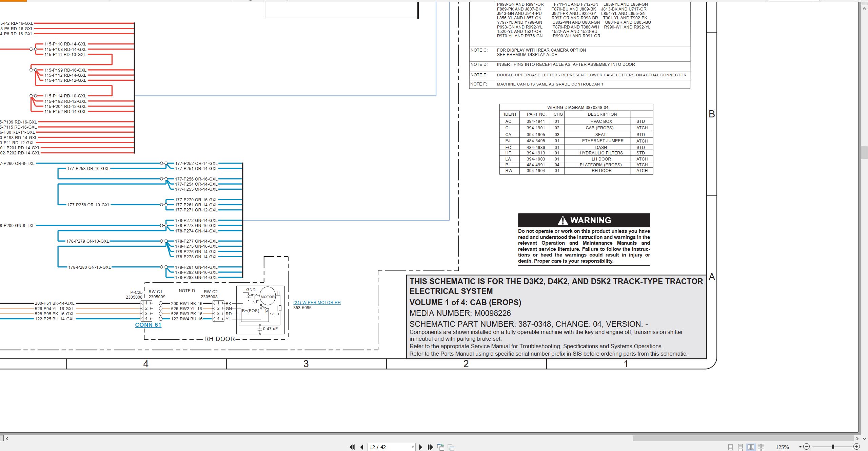Image resolution: width=868 pixels, height=451 pixels.
Task: Click the WARNING banner heading
Action: [x=584, y=220]
